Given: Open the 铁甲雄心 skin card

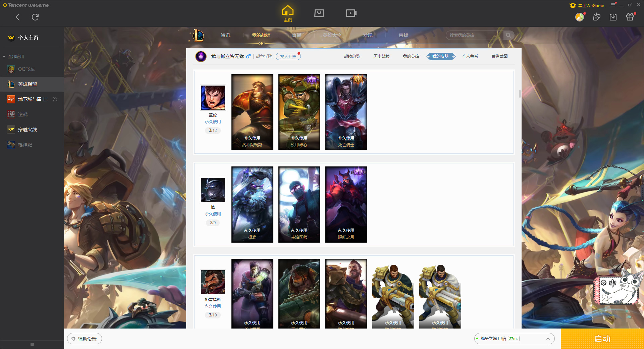Looking at the screenshot, I should click(299, 112).
